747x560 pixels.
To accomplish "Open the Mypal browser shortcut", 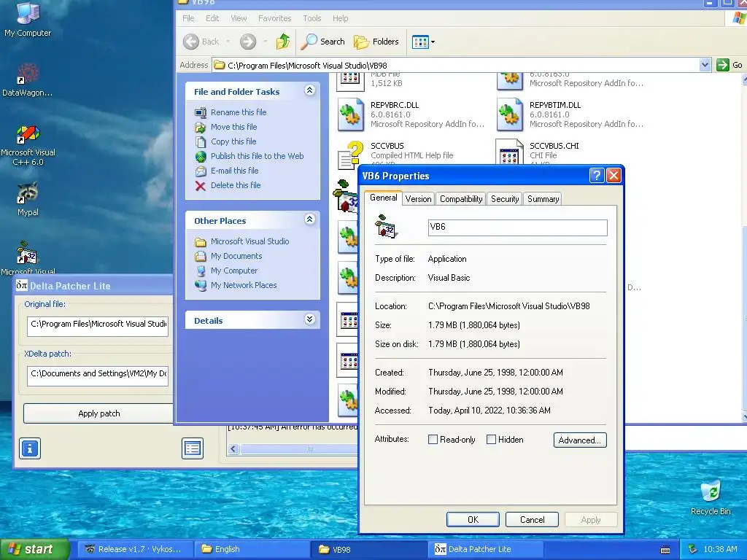I will (x=28, y=199).
